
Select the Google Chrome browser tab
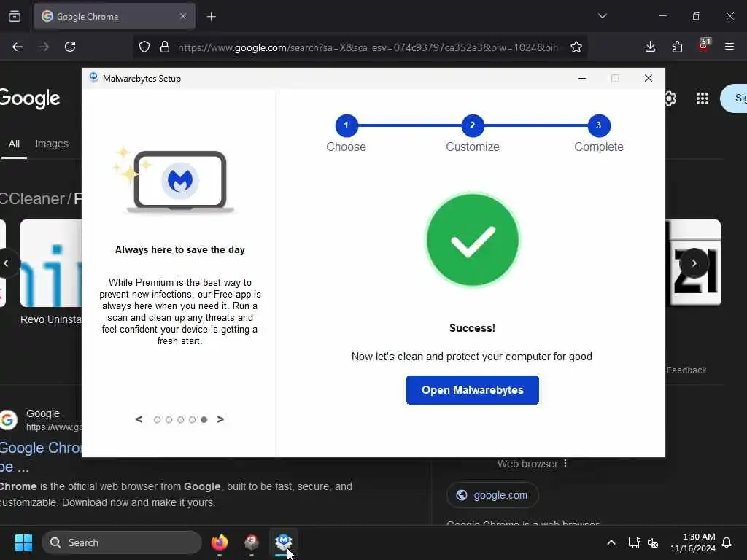[115, 17]
